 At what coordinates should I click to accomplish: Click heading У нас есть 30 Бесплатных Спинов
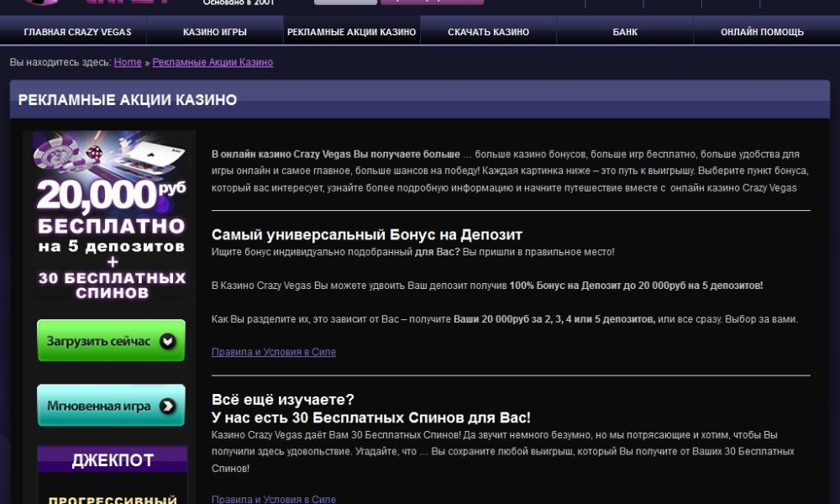coord(371,417)
